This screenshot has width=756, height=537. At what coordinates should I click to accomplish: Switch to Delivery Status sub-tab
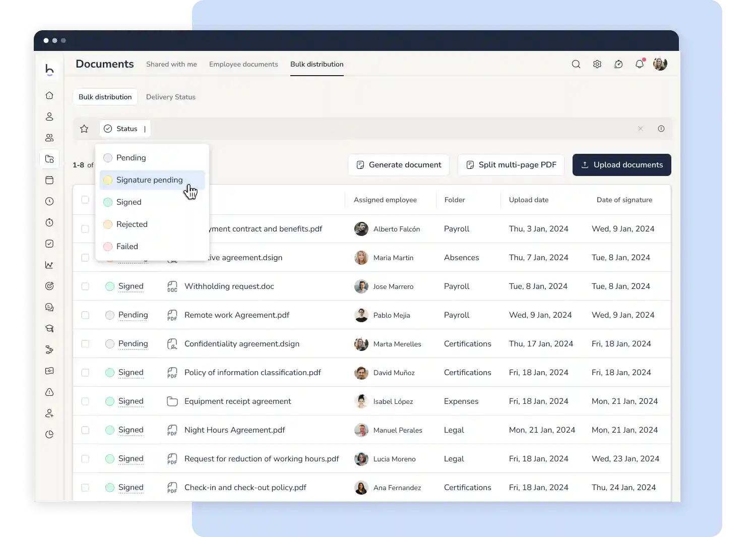(x=171, y=97)
